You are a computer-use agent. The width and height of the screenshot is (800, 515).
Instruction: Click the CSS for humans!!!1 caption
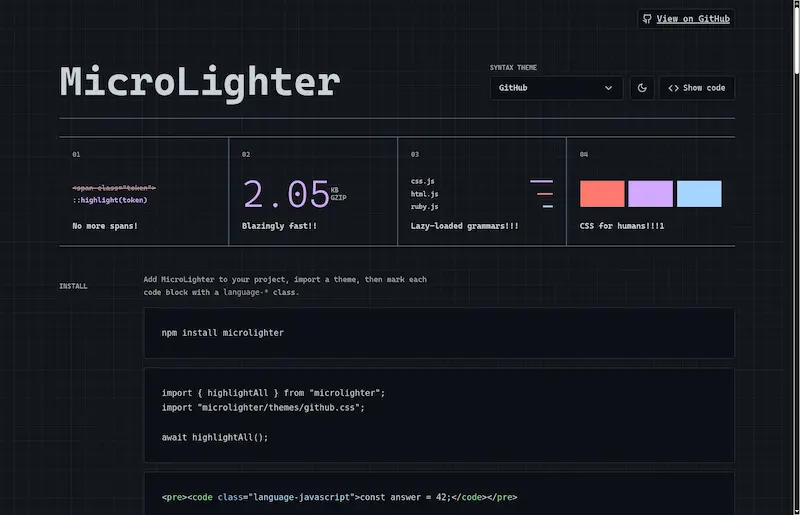(x=622, y=226)
